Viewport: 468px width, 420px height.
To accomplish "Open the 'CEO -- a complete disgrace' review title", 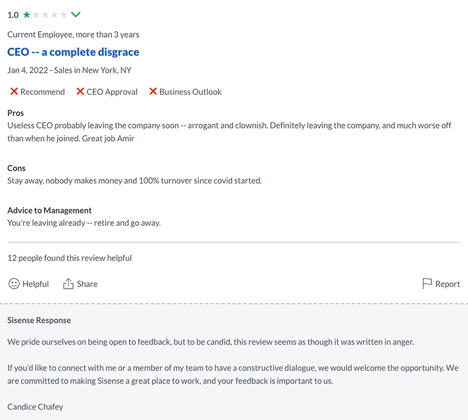I will click(x=73, y=52).
